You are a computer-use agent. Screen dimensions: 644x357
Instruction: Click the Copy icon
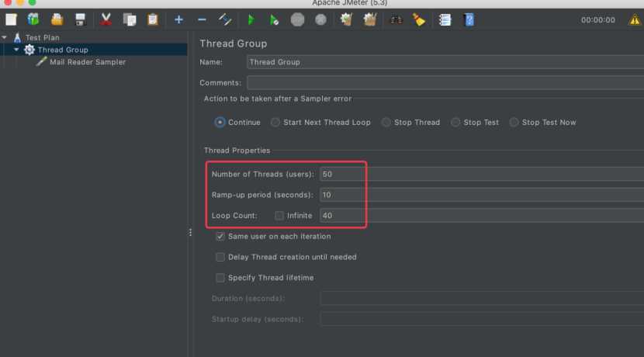(x=130, y=19)
